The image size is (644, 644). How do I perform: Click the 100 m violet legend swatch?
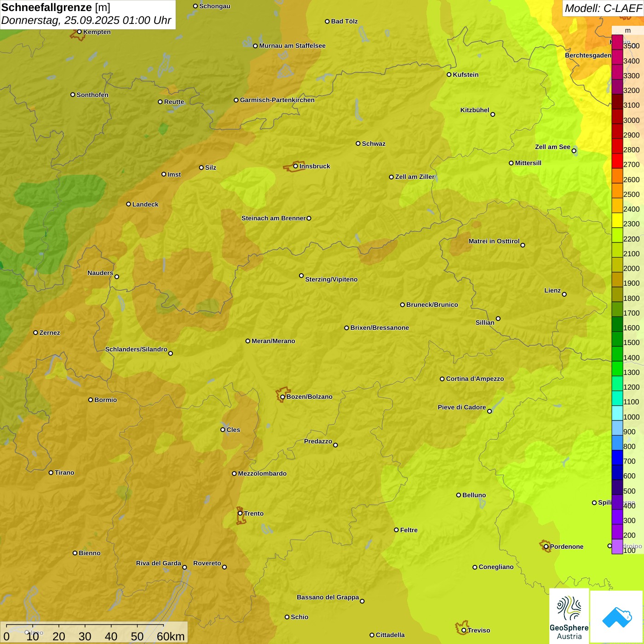pyautogui.click(x=617, y=546)
